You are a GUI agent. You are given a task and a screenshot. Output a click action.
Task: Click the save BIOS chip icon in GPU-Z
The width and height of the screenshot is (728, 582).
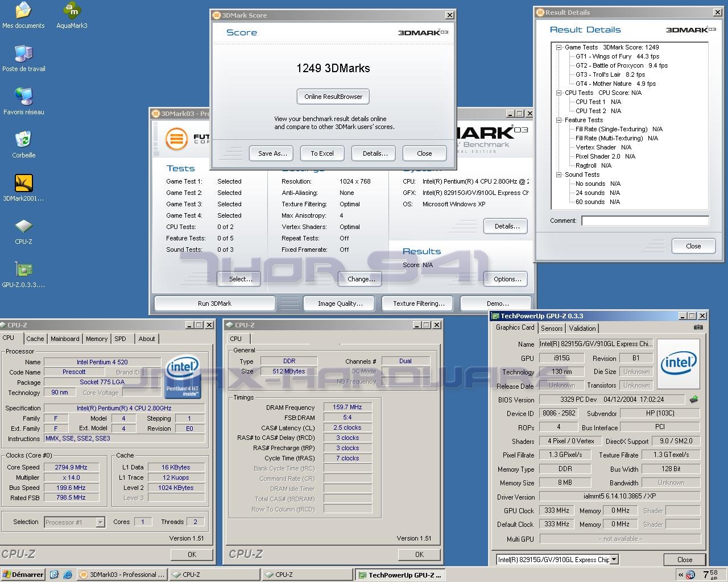(694, 400)
